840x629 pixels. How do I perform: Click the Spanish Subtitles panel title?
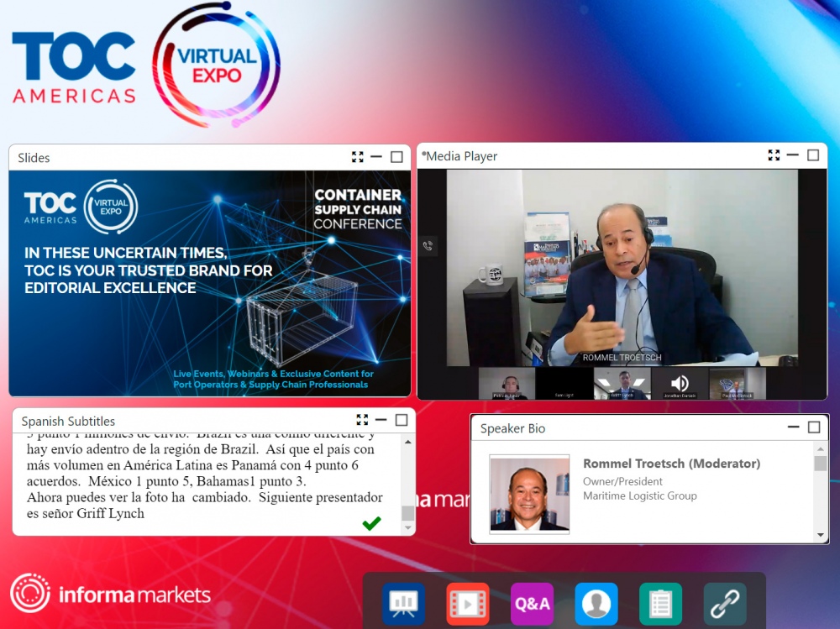68,421
